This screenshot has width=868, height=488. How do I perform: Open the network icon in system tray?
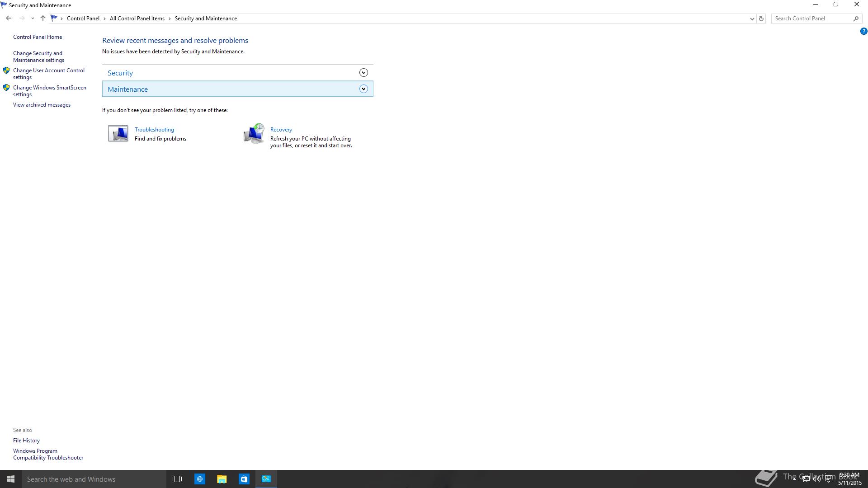coord(806,479)
